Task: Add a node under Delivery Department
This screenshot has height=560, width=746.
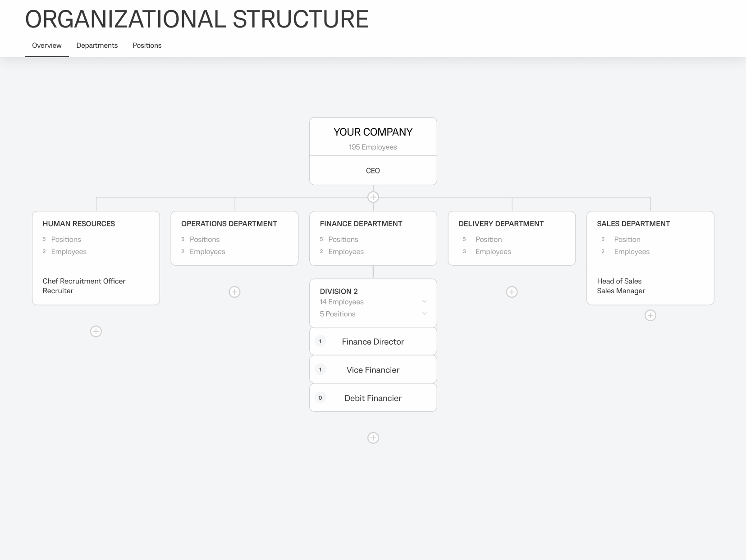Action: (x=512, y=292)
